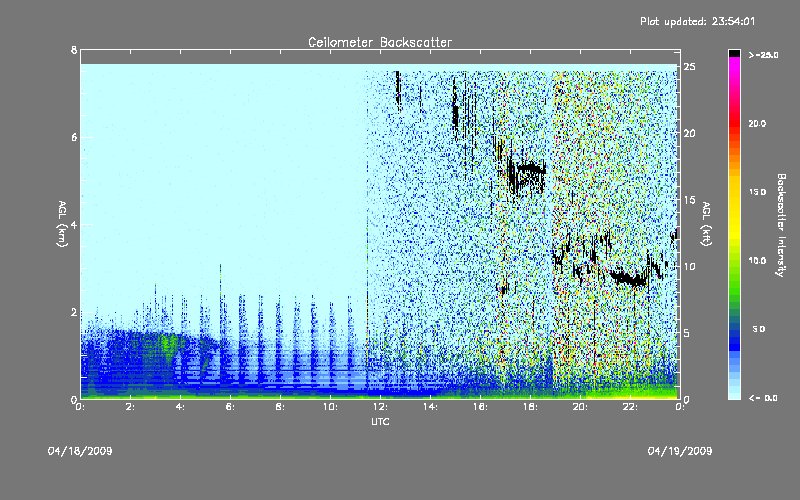Click the '4:' hour tick on UTC axis
The width and height of the screenshot is (800, 500).
[x=181, y=407]
